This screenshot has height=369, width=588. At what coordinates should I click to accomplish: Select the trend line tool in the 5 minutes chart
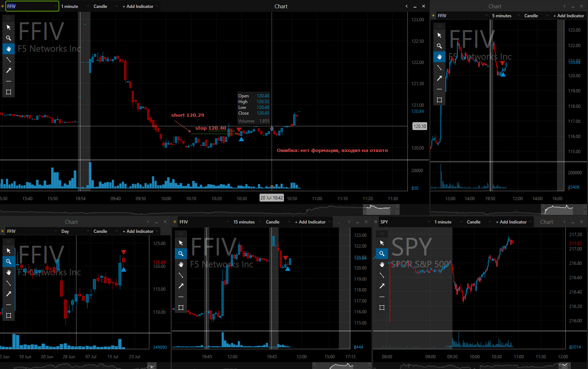(439, 68)
